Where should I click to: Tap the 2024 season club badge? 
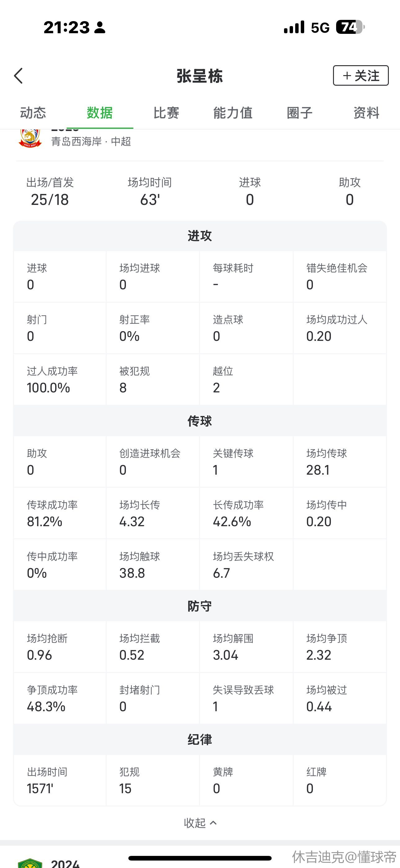click(x=30, y=862)
